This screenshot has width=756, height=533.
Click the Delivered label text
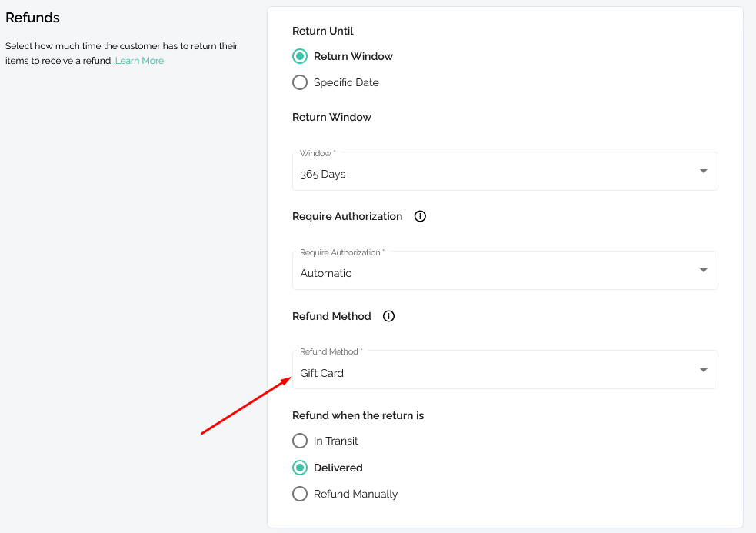coord(338,468)
